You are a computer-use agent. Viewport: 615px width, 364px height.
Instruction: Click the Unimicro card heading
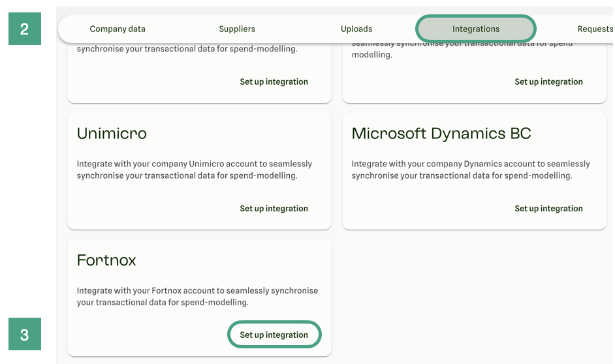[x=112, y=134]
